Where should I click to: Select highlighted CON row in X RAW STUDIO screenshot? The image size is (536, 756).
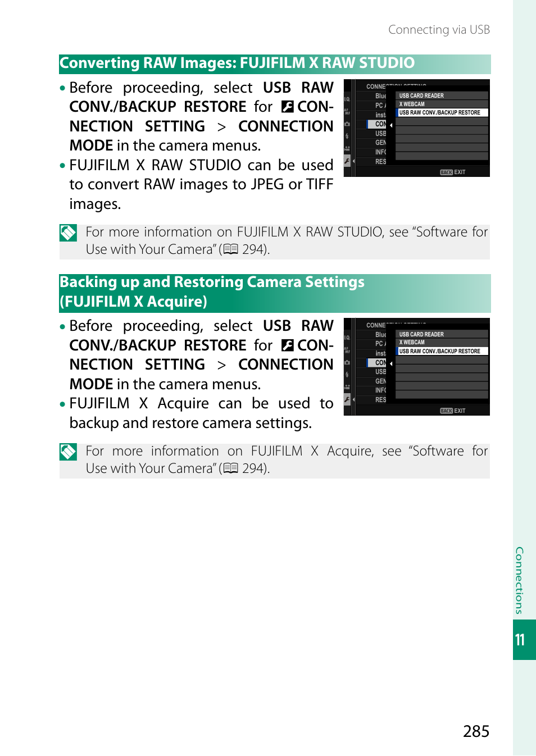pos(377,124)
